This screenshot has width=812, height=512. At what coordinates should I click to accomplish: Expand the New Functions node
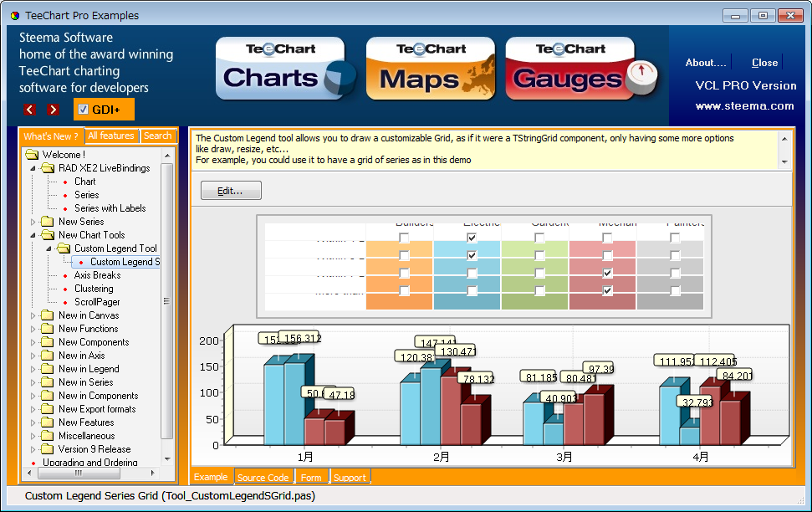coord(33,329)
